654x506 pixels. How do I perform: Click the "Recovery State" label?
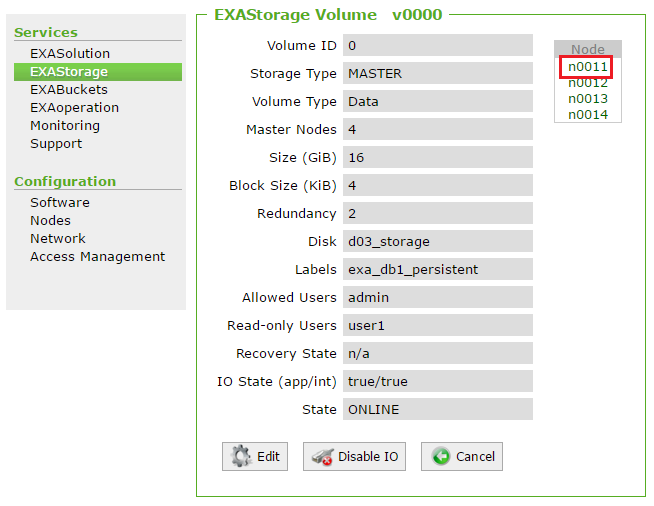point(286,354)
